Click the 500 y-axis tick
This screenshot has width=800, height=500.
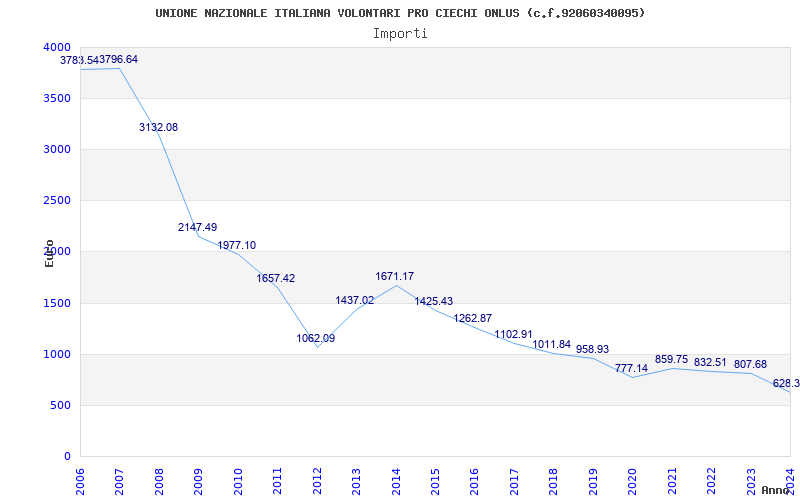click(61, 406)
